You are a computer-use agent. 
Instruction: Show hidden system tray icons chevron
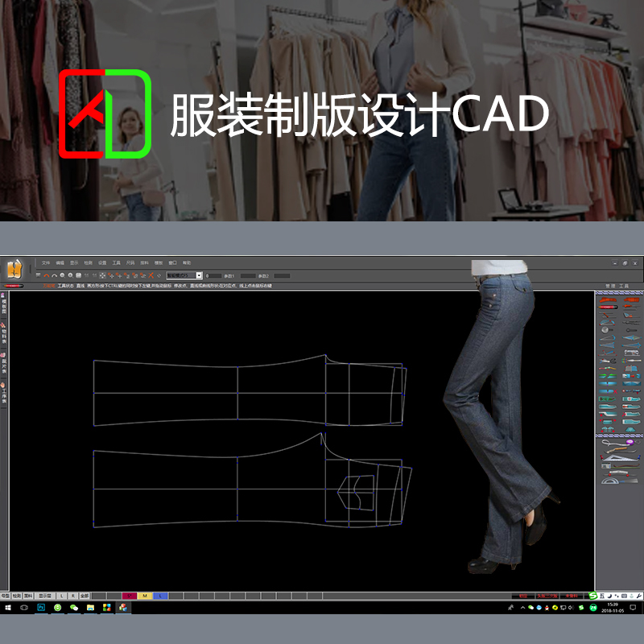[522, 608]
